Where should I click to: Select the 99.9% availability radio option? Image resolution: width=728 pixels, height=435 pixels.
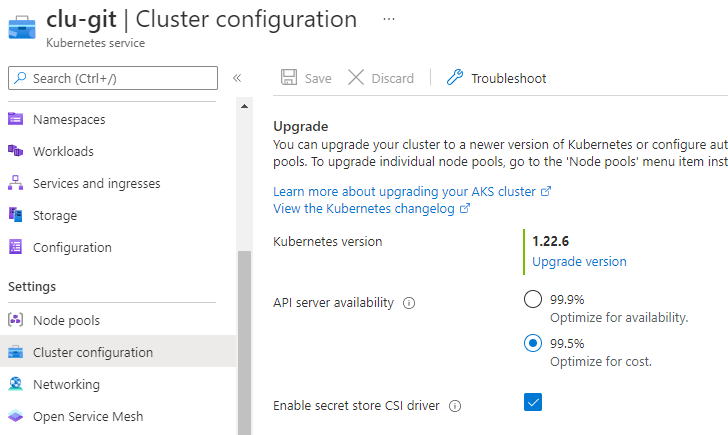point(533,299)
